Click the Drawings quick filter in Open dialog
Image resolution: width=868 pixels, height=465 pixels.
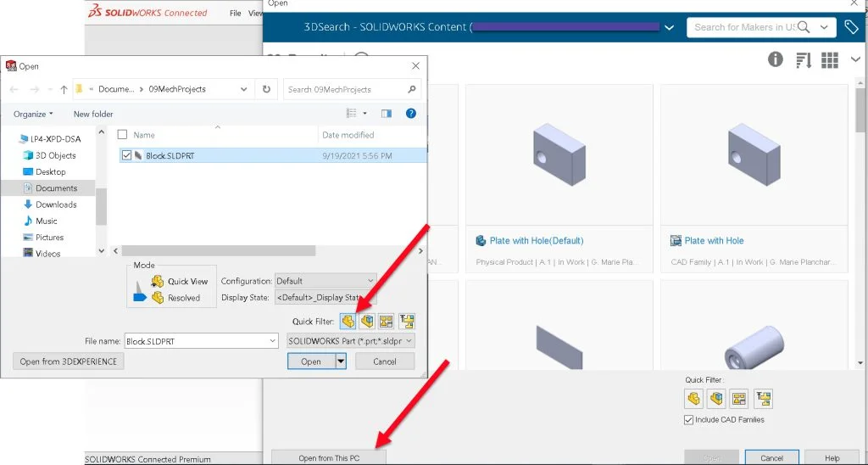coord(387,321)
